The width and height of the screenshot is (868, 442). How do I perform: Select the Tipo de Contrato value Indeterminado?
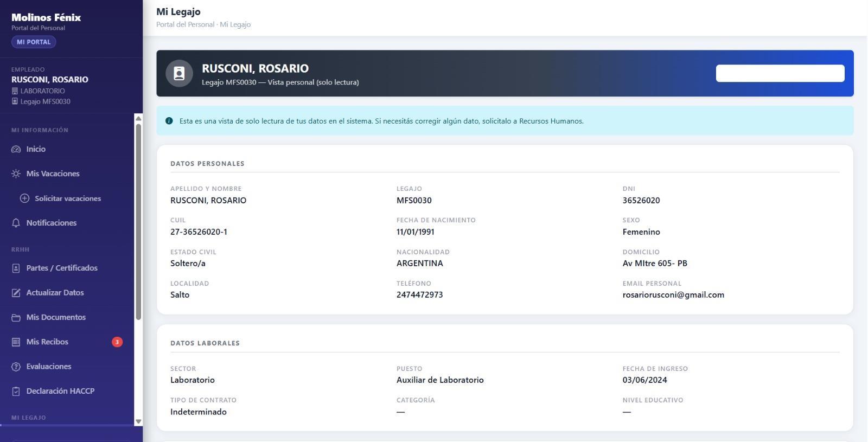[x=199, y=412]
